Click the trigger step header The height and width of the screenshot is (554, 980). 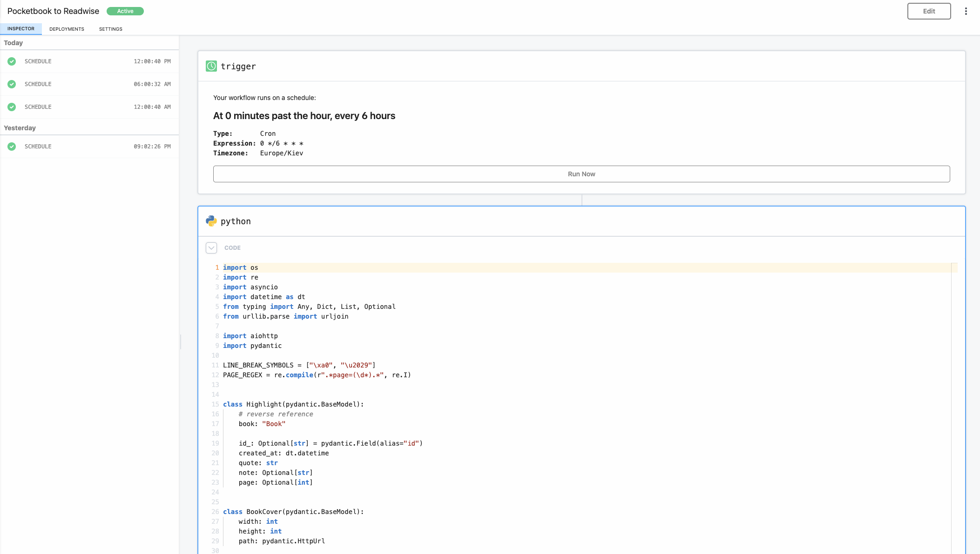point(581,67)
